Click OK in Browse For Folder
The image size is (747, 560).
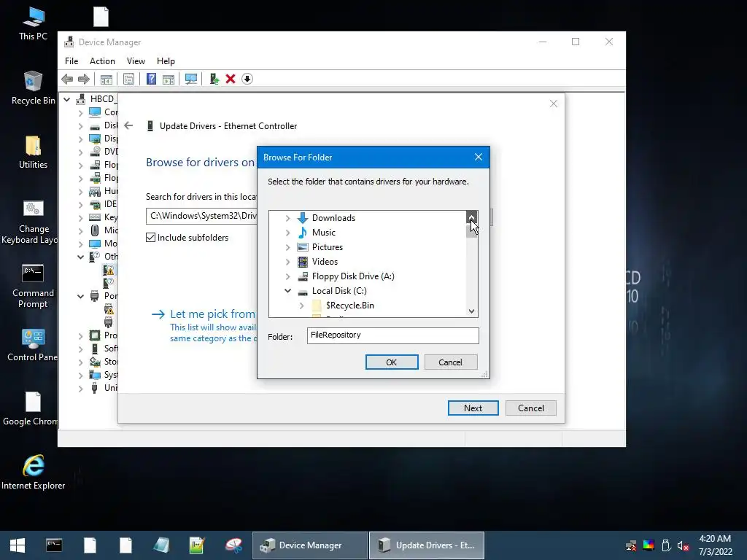click(x=392, y=362)
